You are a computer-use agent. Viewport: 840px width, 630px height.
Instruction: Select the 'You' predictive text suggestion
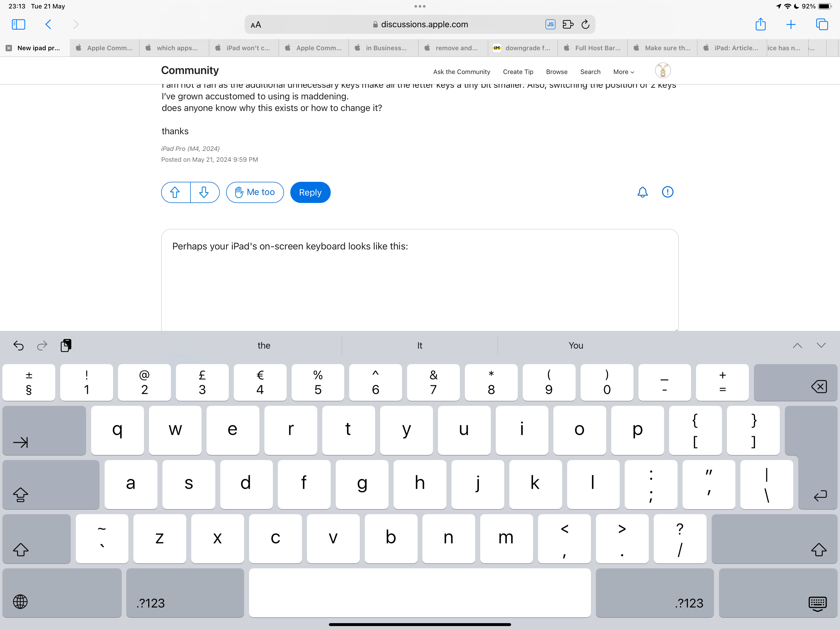pos(575,345)
